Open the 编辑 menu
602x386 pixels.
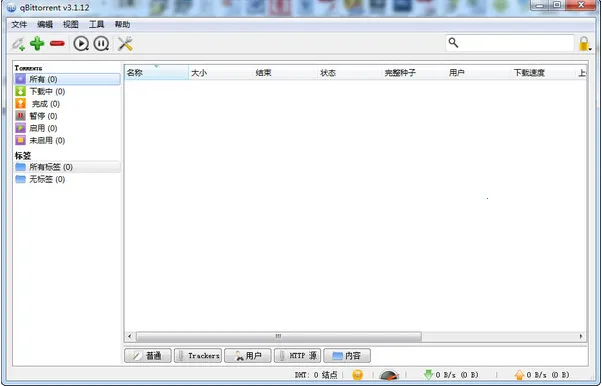pos(45,25)
